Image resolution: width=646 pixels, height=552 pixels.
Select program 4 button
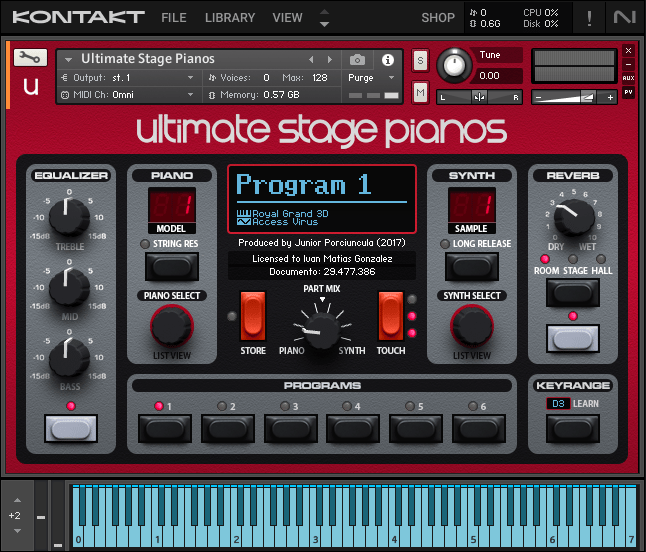pos(353,429)
